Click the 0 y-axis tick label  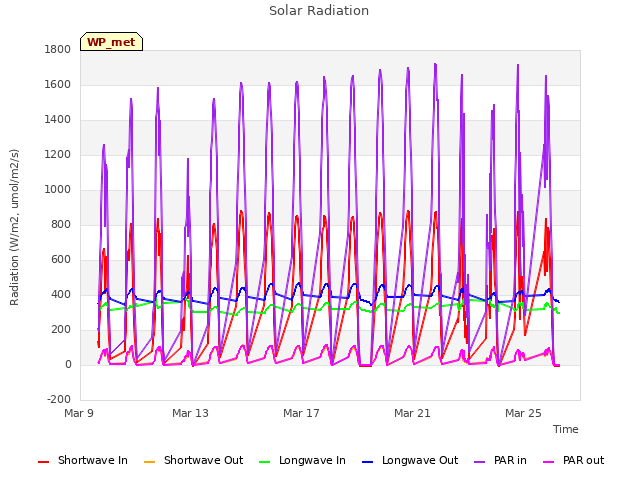pos(68,365)
